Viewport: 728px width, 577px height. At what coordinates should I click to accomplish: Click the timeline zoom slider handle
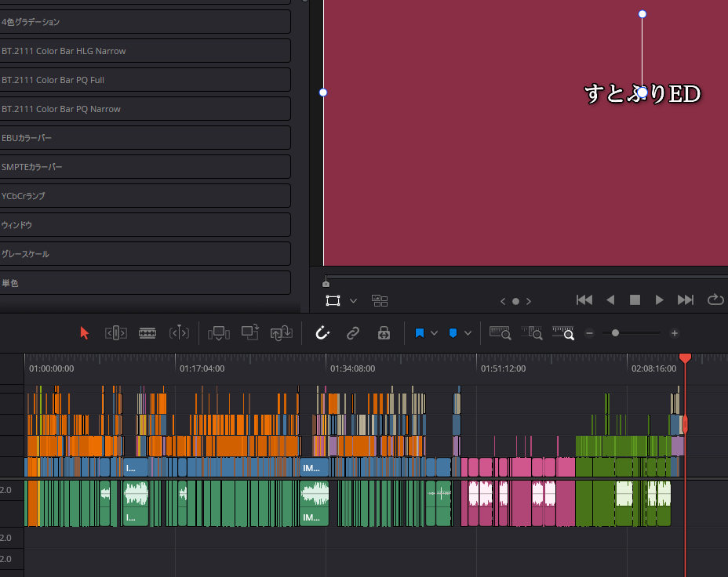click(x=615, y=333)
